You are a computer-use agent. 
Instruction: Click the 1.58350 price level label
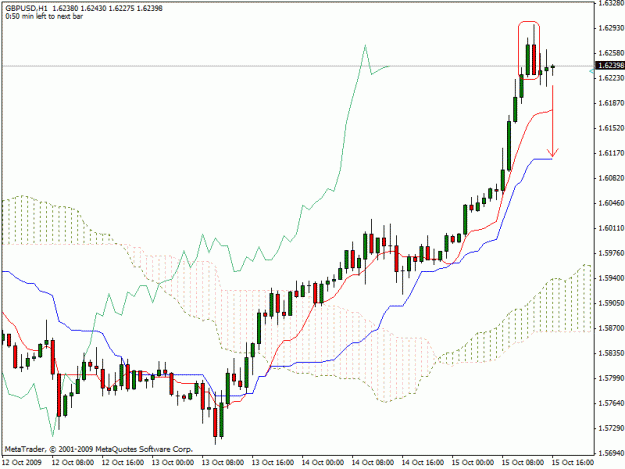611,353
